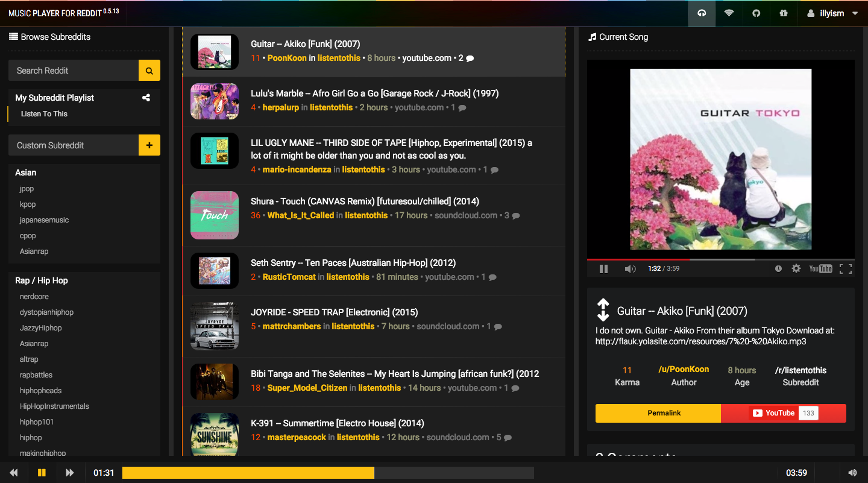This screenshot has height=483, width=868.
Task: Click YouTube Watch Later clock icon
Action: [778, 268]
